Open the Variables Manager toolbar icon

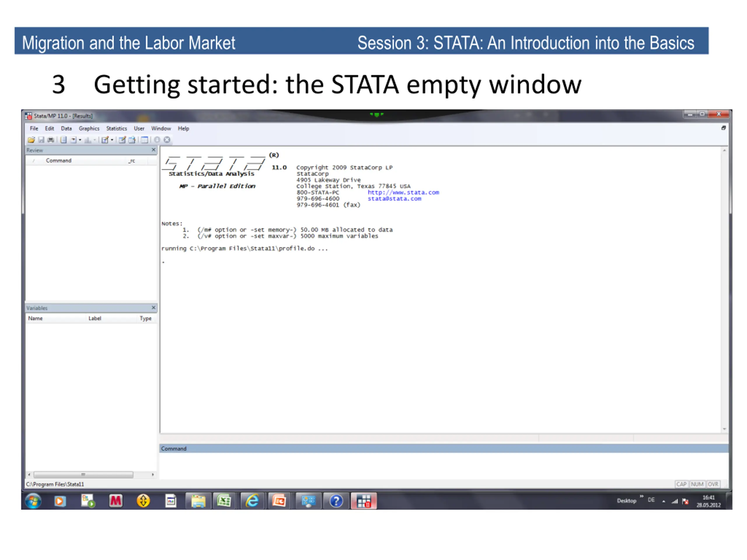[x=144, y=140]
